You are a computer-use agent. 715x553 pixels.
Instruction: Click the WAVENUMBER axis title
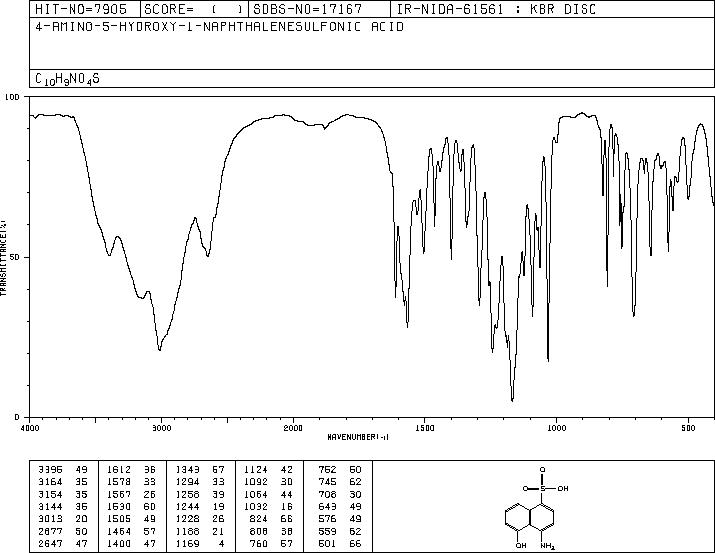pos(358,437)
